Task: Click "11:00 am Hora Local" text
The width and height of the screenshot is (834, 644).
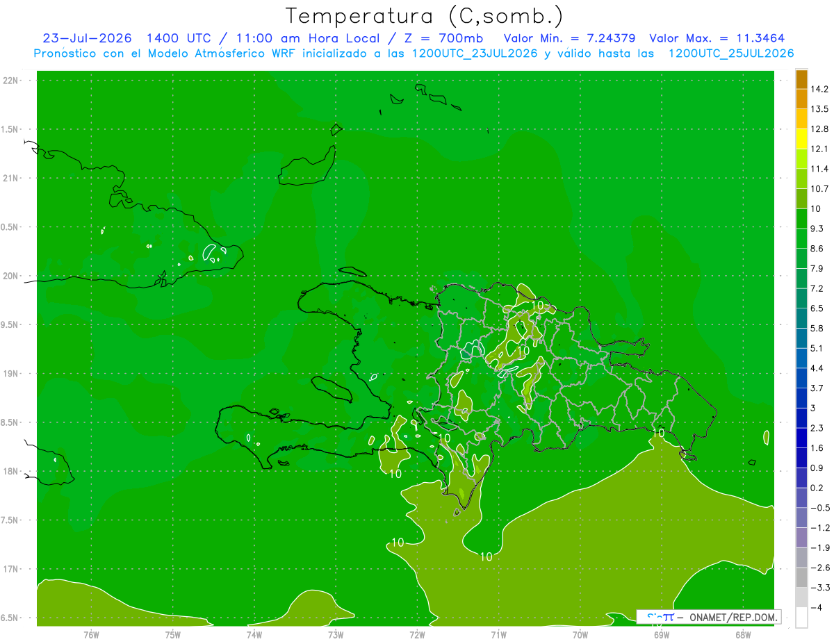Action: pyautogui.click(x=306, y=38)
